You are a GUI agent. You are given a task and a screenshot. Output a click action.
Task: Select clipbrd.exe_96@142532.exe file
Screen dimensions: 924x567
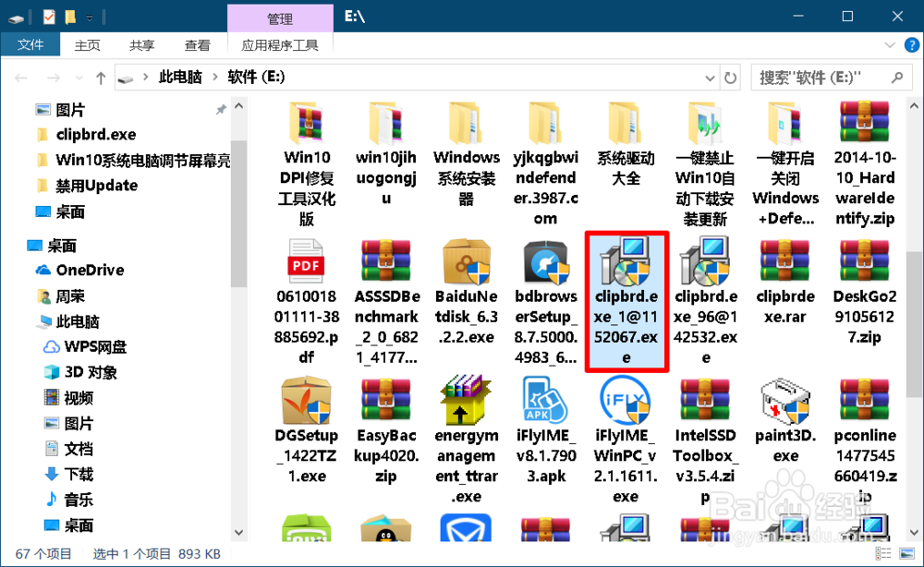point(705,302)
